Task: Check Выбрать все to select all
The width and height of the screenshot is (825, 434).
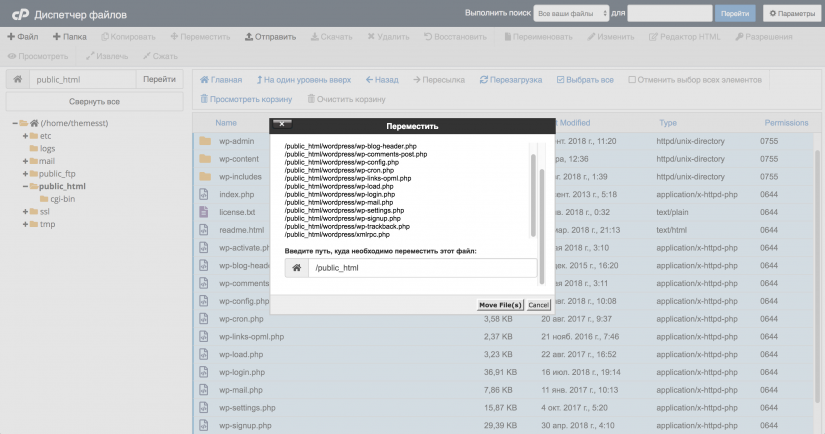Action: click(x=585, y=80)
